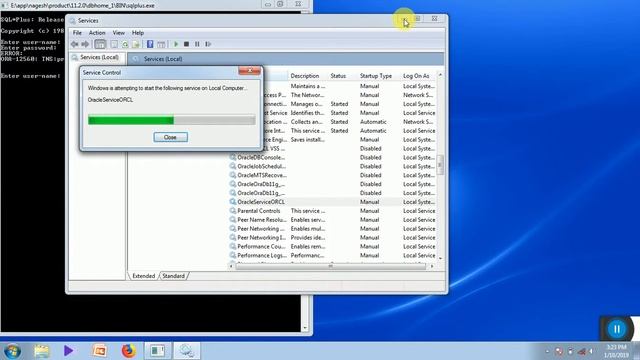
Task: Click the gear icon beside OracleDBConsole
Action: point(233,157)
